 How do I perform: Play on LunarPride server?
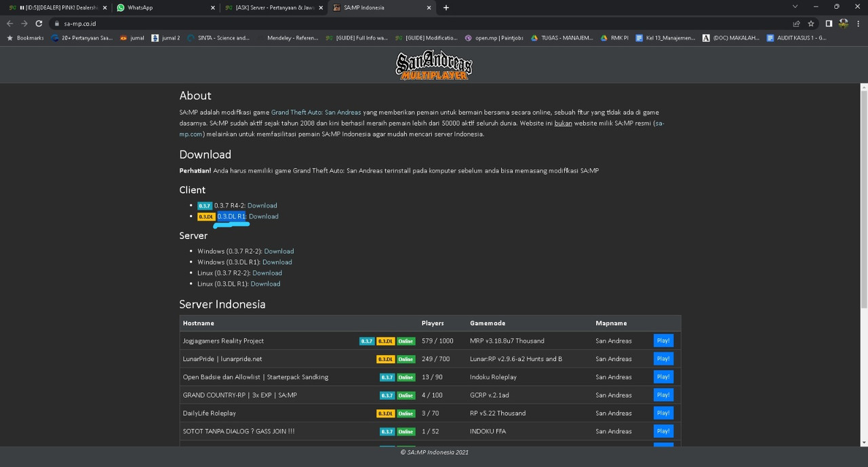(663, 358)
